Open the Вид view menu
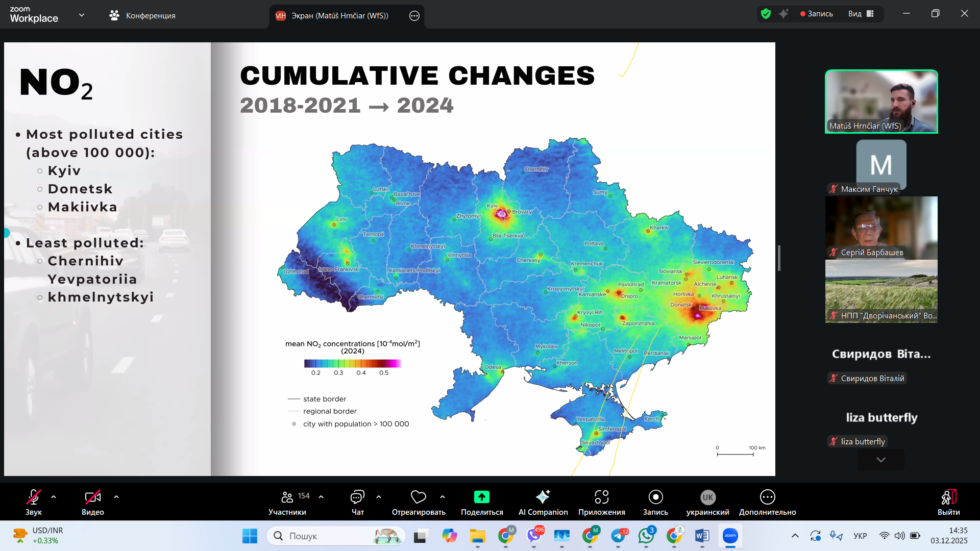Screen dimensions: 980x551 861,14
